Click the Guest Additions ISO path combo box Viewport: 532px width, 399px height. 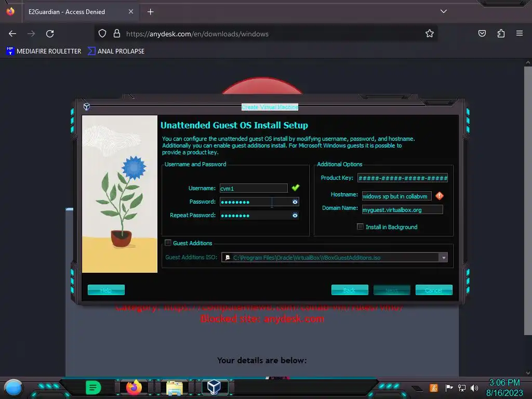point(334,258)
